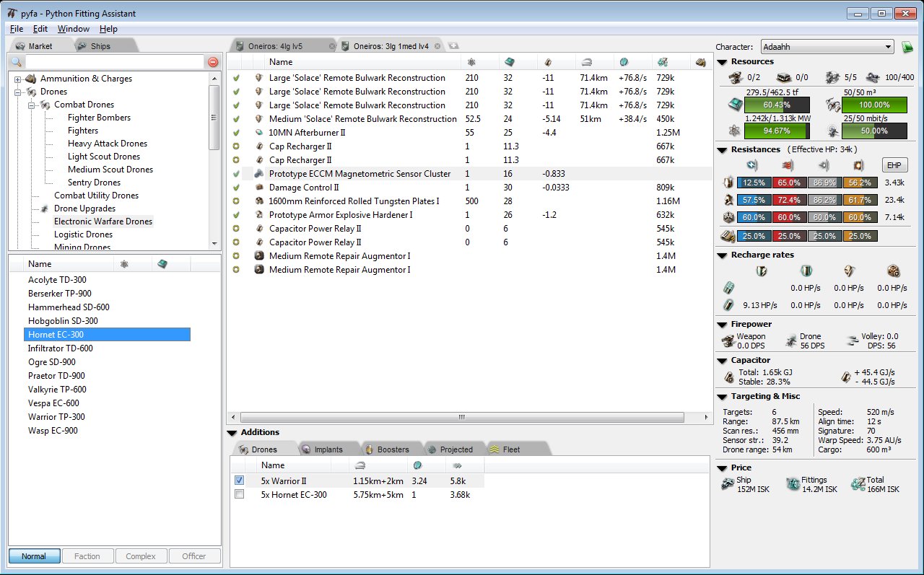Click the powergrid column header icon in fitting list
The height and width of the screenshot is (575, 924).
[x=471, y=62]
